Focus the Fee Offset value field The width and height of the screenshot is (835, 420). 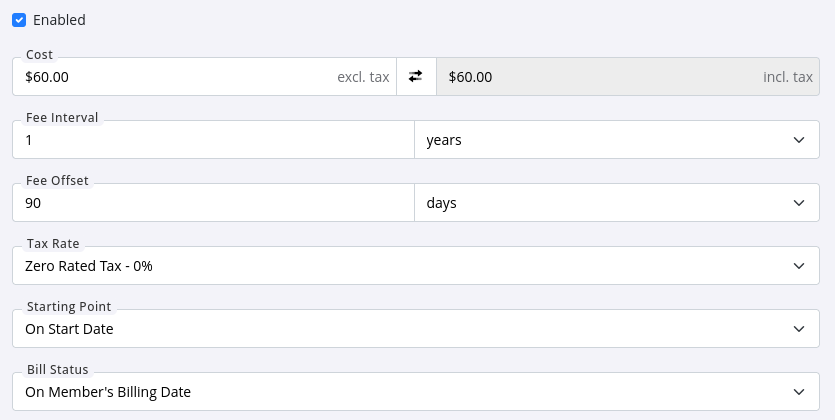pos(212,203)
